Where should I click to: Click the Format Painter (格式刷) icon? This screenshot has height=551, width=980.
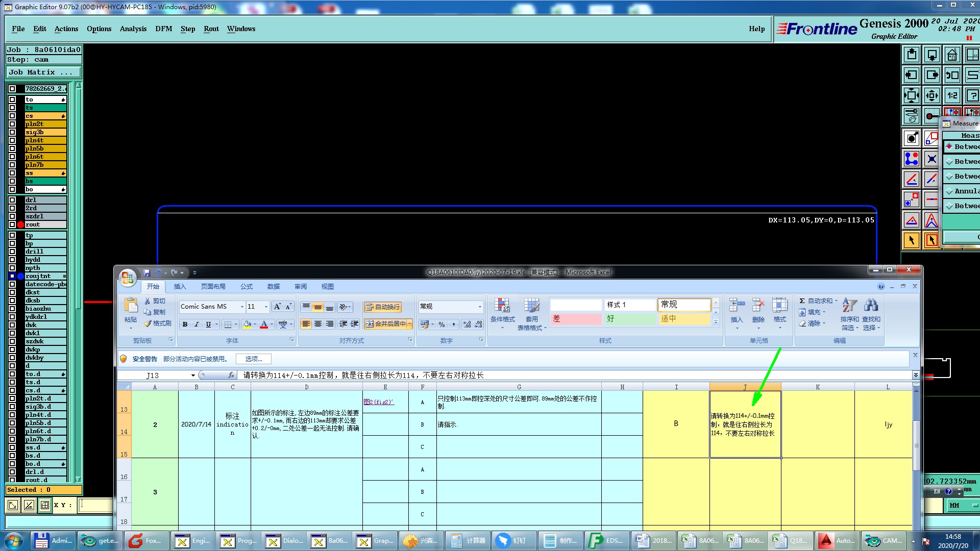[x=148, y=323]
